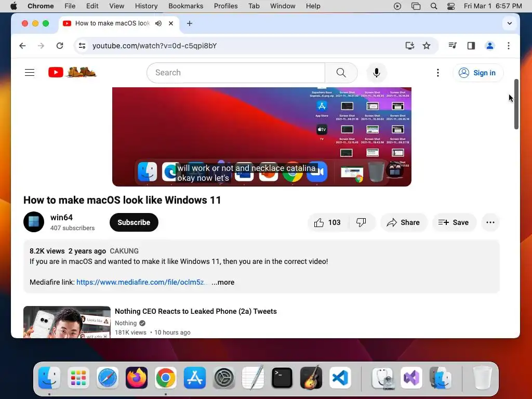
Task: Open the Bookmarks menu
Action: (185, 6)
